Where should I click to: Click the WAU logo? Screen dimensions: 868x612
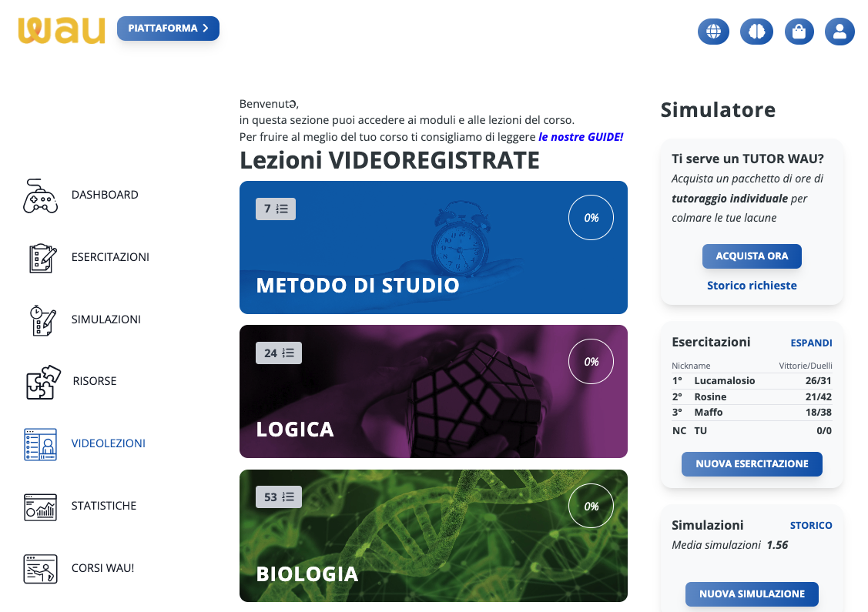coord(61,30)
